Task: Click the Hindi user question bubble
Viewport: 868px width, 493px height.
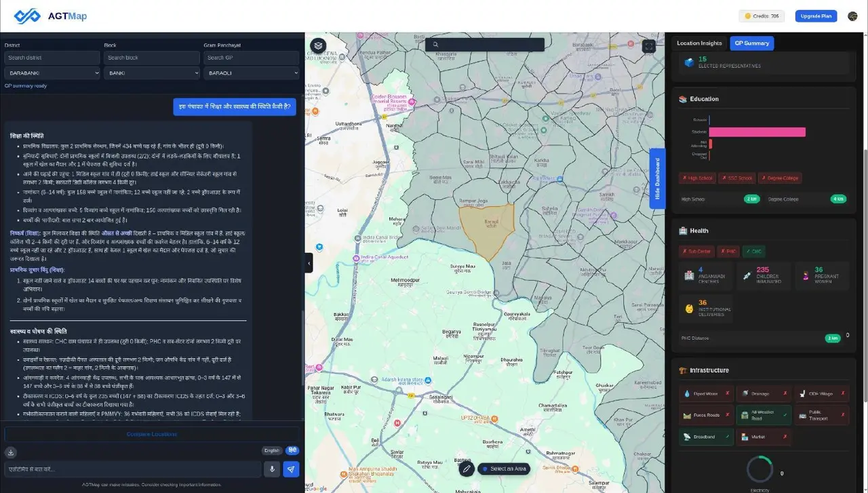Action: pos(235,106)
